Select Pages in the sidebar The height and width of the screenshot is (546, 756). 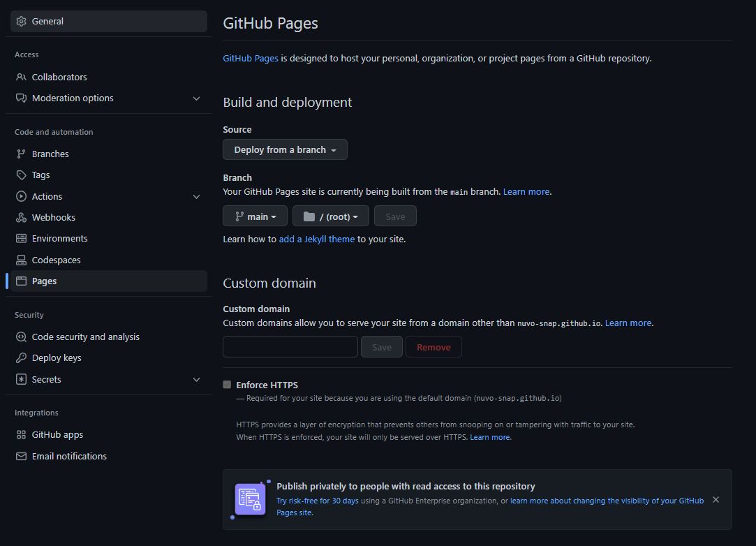(109, 281)
